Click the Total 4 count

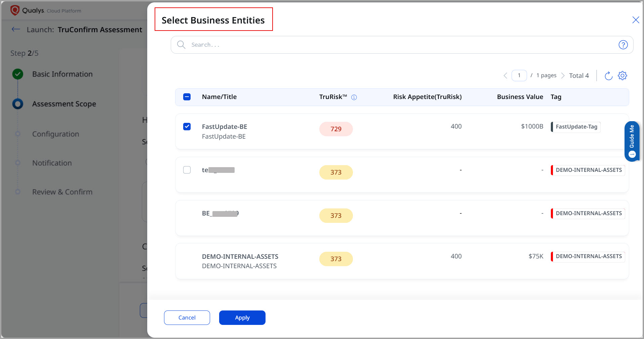click(579, 76)
